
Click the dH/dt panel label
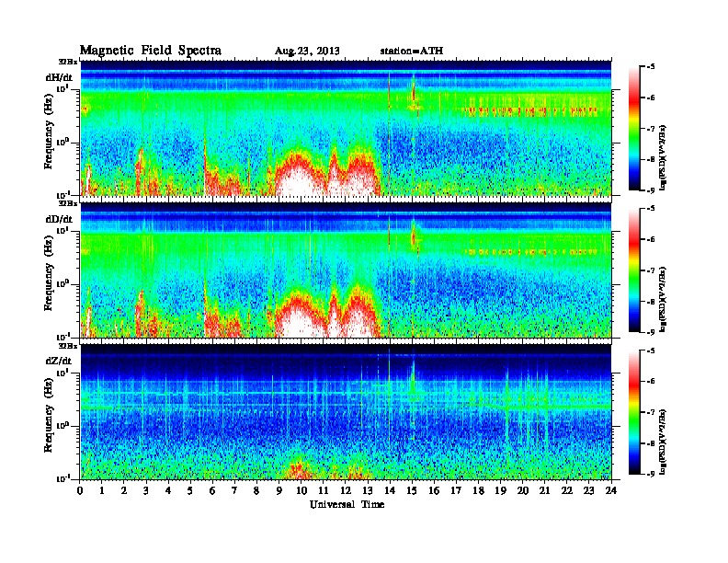click(59, 77)
